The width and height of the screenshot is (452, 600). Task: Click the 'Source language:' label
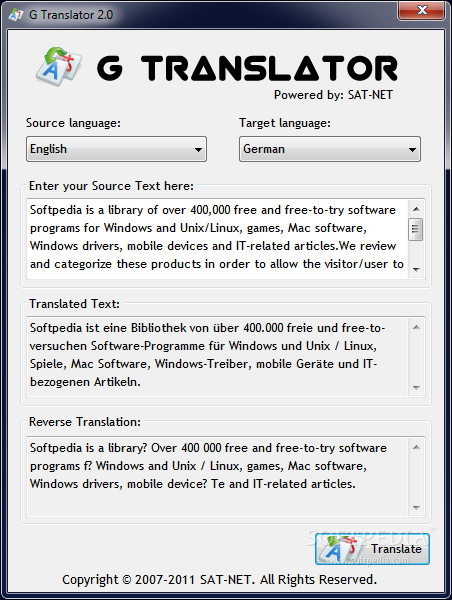73,123
